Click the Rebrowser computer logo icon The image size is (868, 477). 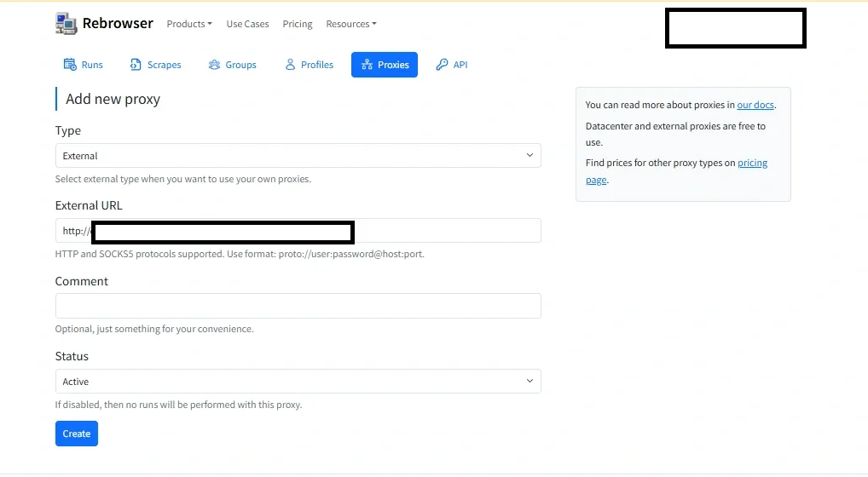pyautogui.click(x=66, y=23)
